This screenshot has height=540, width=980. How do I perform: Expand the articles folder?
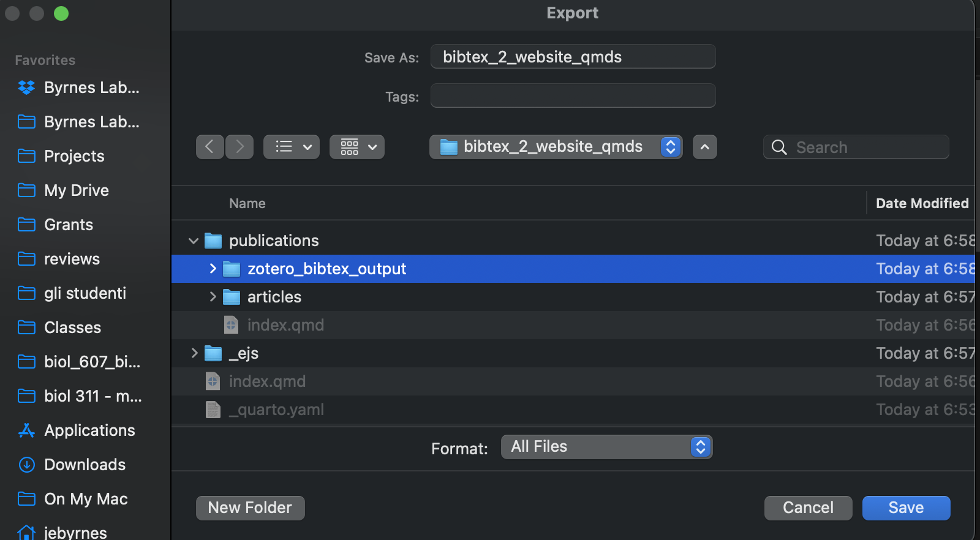tap(213, 297)
